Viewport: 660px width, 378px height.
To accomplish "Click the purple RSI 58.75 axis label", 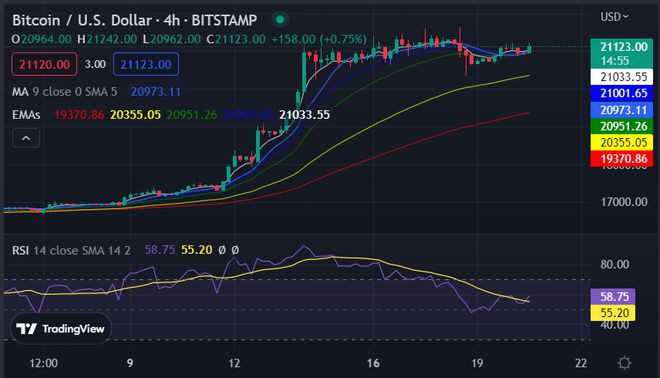I will pos(613,297).
